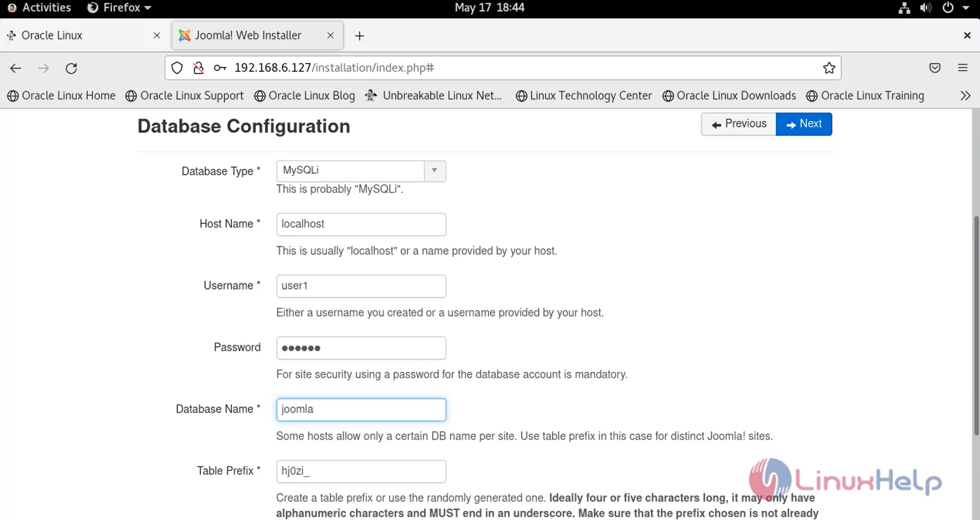
Task: Click the page vertical scrollbar
Action: [976, 326]
